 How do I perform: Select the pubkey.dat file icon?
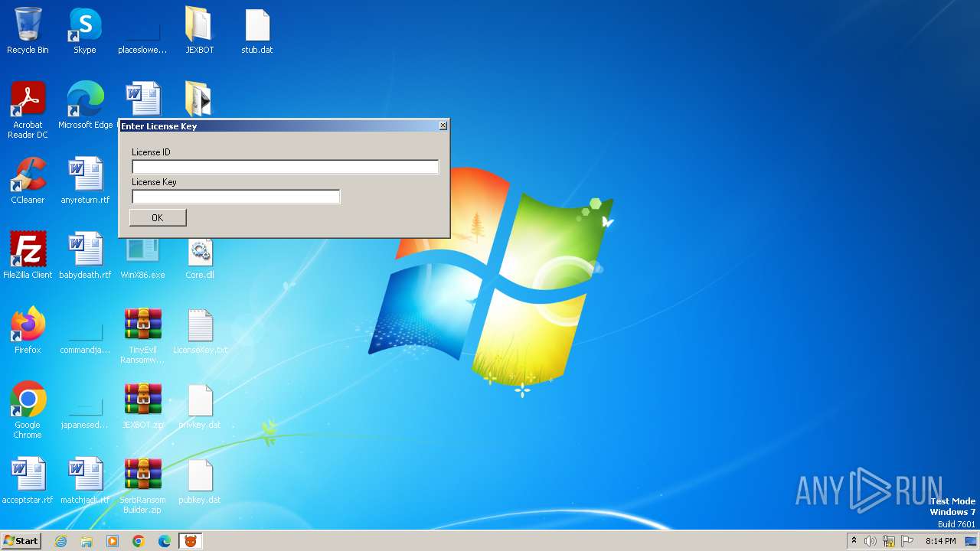click(199, 481)
